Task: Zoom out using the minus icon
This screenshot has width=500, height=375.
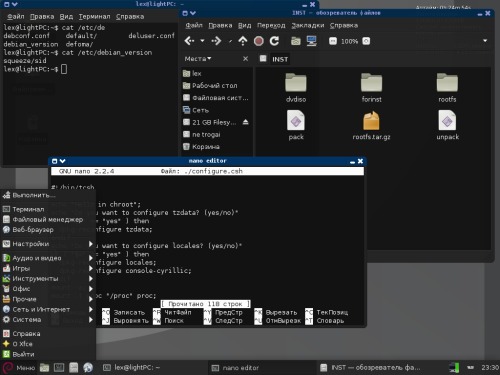Action: tap(333, 41)
